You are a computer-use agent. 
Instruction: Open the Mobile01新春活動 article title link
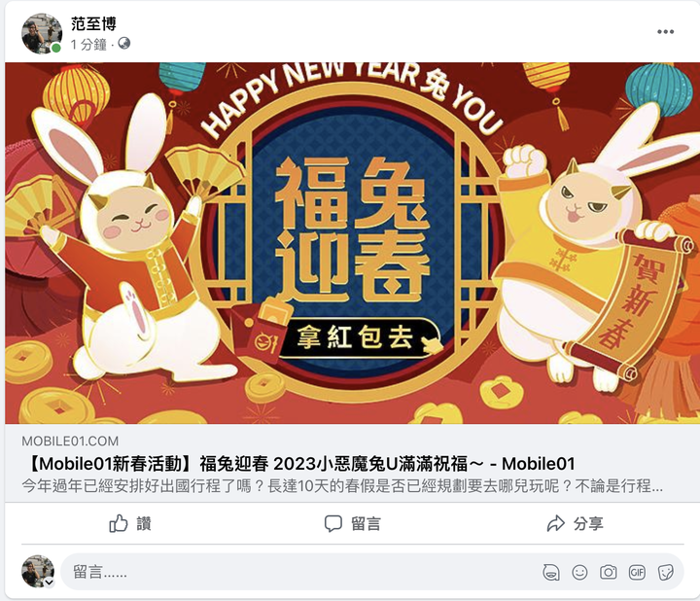pyautogui.click(x=298, y=464)
